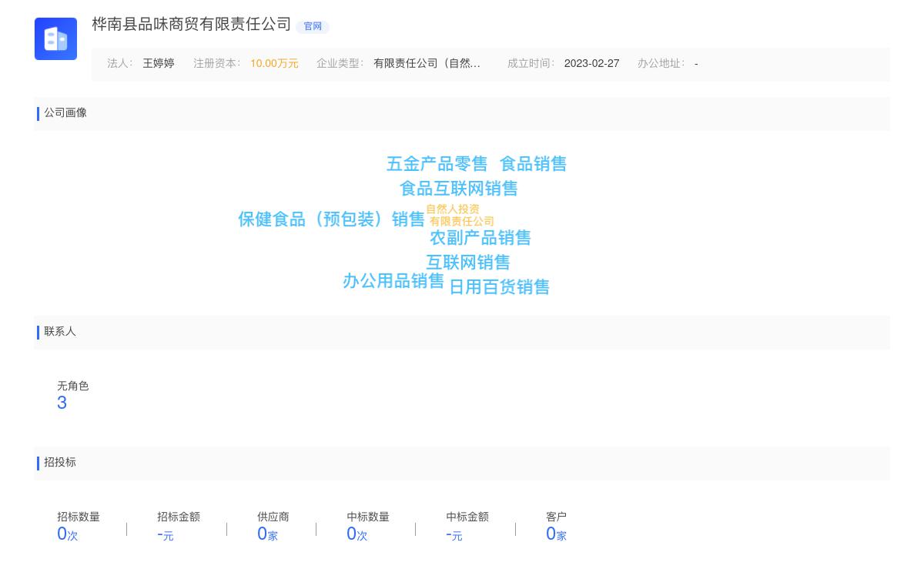Select the 保健食品（预包装）销售 tag
Viewport: 924px width, 579px height.
331,219
